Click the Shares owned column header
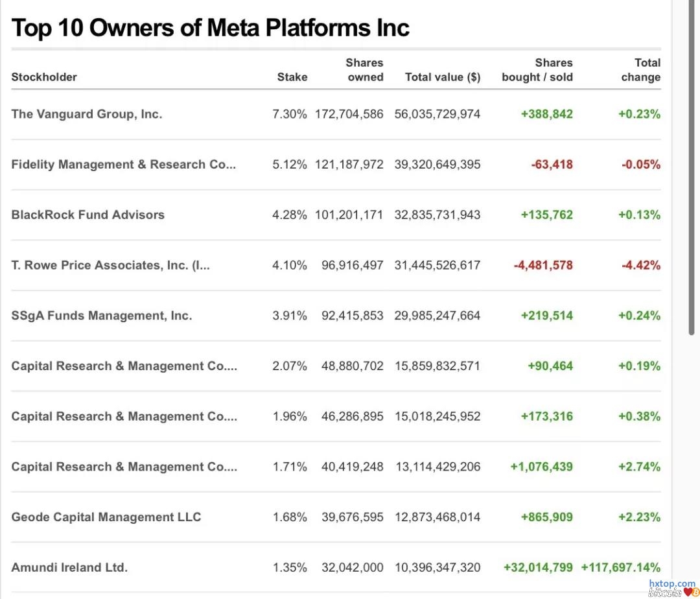The height and width of the screenshot is (599, 700). (364, 70)
